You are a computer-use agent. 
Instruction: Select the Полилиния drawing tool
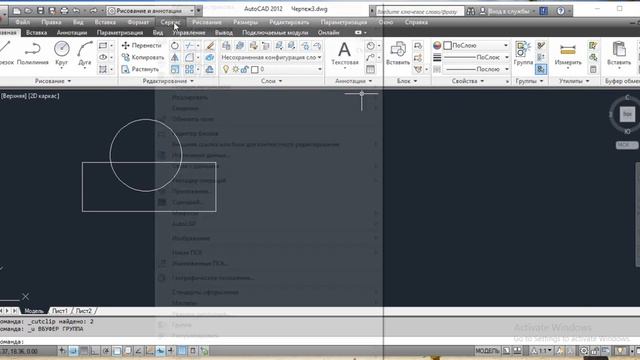[x=32, y=53]
